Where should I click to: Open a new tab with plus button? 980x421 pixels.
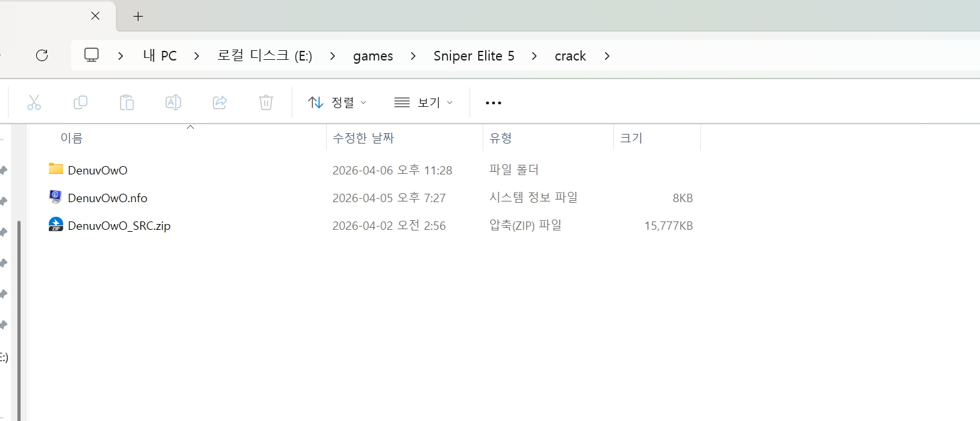click(138, 16)
